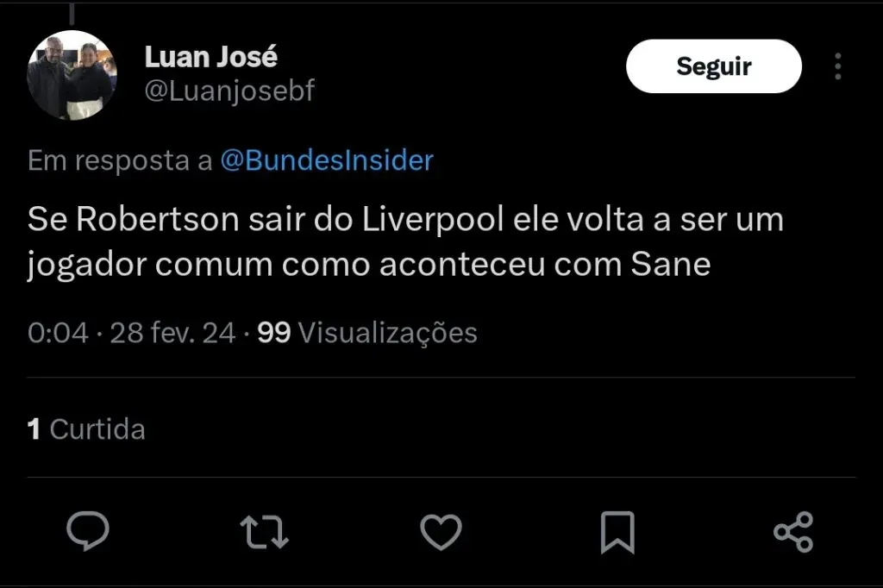Screen dimensions: 883x588
Task: Open Luan José's profile picture
Action: click(x=72, y=75)
